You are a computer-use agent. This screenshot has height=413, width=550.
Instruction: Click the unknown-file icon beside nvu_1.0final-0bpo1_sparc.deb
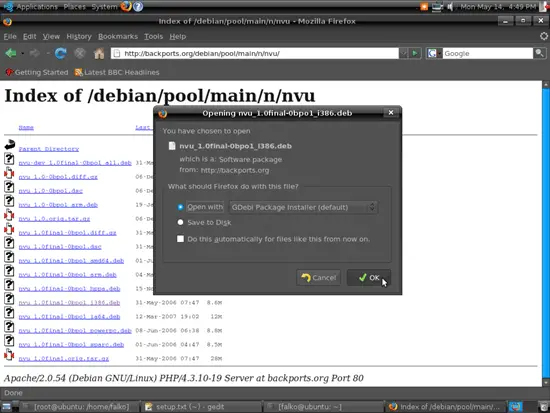click(9, 341)
